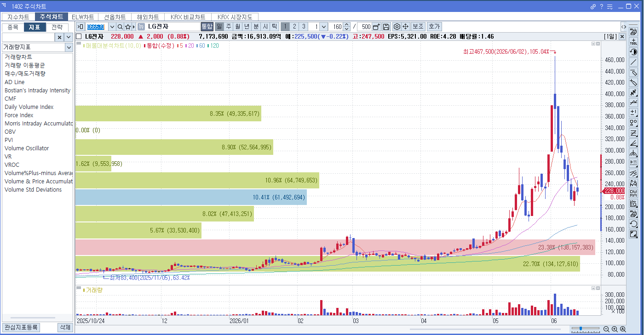Select the 년 (yearly) period toggle
Viewport: 644px width, 335px height.
(x=247, y=27)
